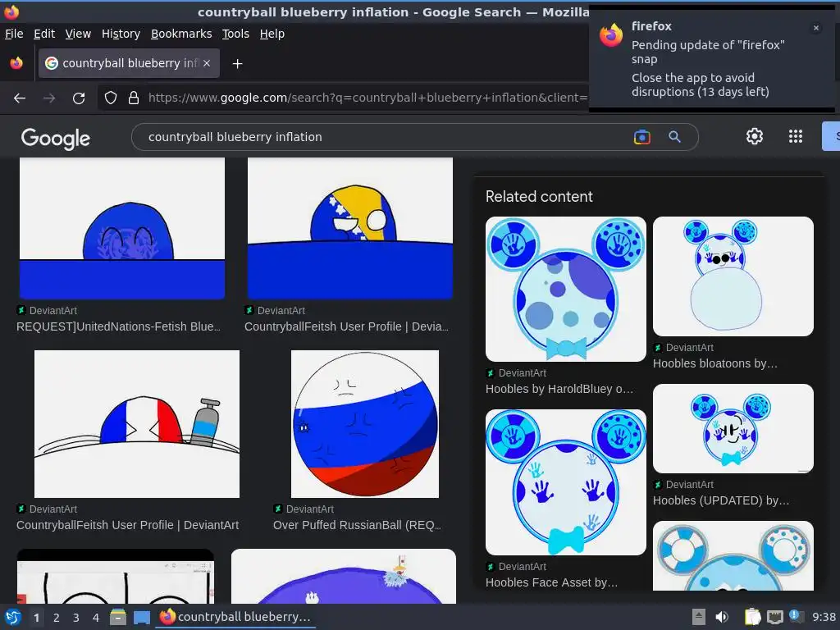
Task: Click the update notifier tray icon
Action: pos(795,616)
